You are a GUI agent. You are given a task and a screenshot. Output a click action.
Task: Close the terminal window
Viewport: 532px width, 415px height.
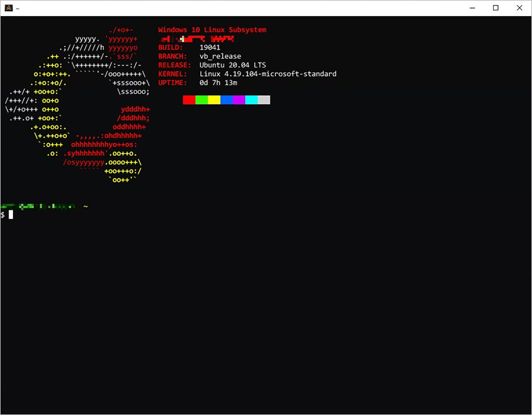(x=520, y=8)
